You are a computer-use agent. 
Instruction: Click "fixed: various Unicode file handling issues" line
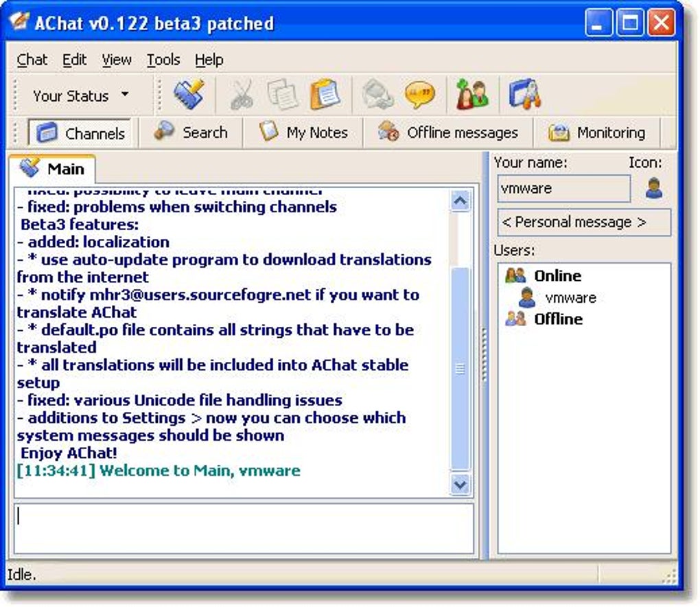(x=185, y=400)
